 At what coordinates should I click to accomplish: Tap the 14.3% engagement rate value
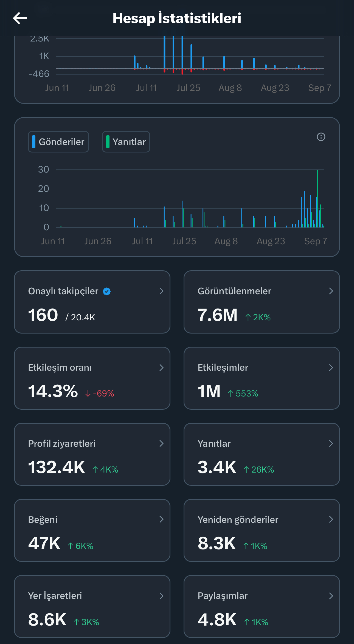coord(53,391)
